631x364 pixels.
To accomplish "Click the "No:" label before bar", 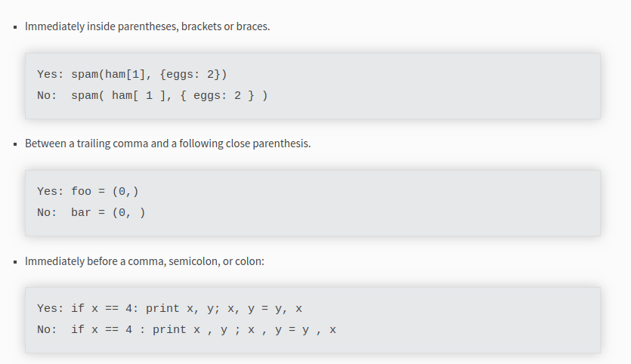I will (47, 212).
